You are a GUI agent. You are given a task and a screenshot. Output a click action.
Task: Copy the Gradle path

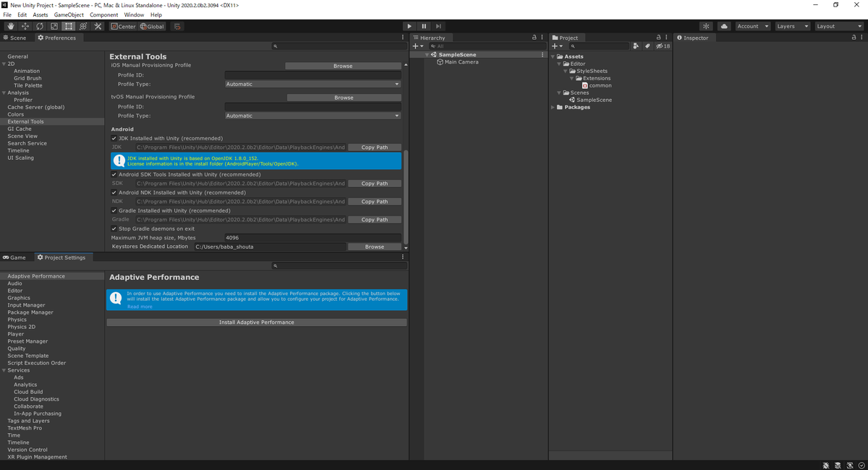tap(374, 220)
